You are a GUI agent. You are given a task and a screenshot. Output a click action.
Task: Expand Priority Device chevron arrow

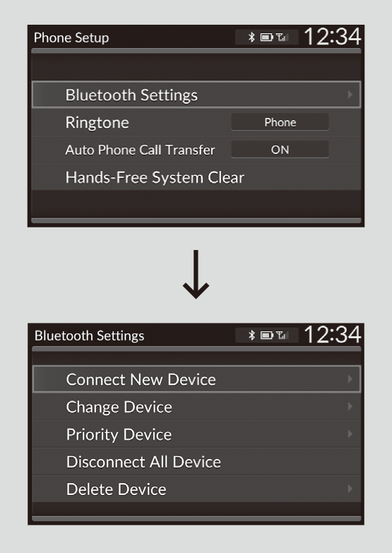[x=350, y=434]
